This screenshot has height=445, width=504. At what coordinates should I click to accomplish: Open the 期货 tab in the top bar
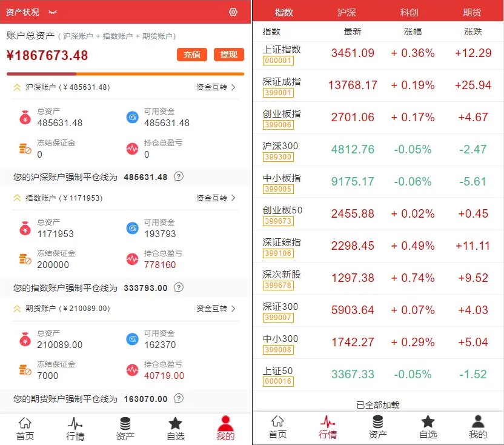472,12
